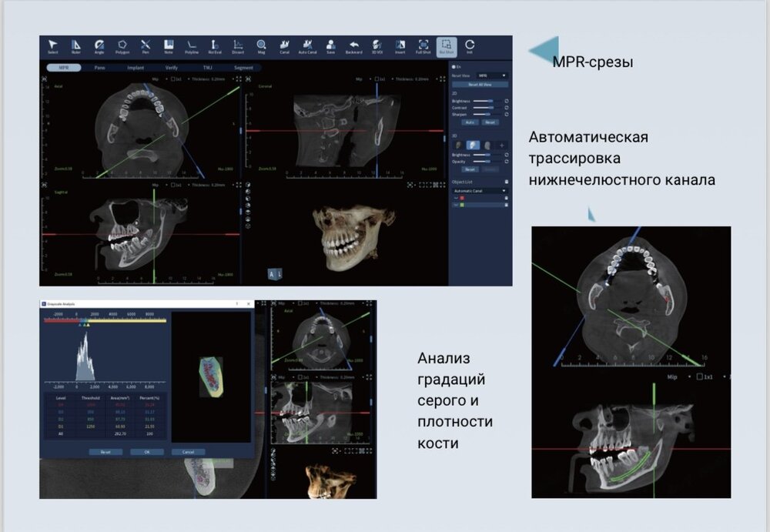Undo with the Backward icon
770x532 pixels.
tap(353, 47)
